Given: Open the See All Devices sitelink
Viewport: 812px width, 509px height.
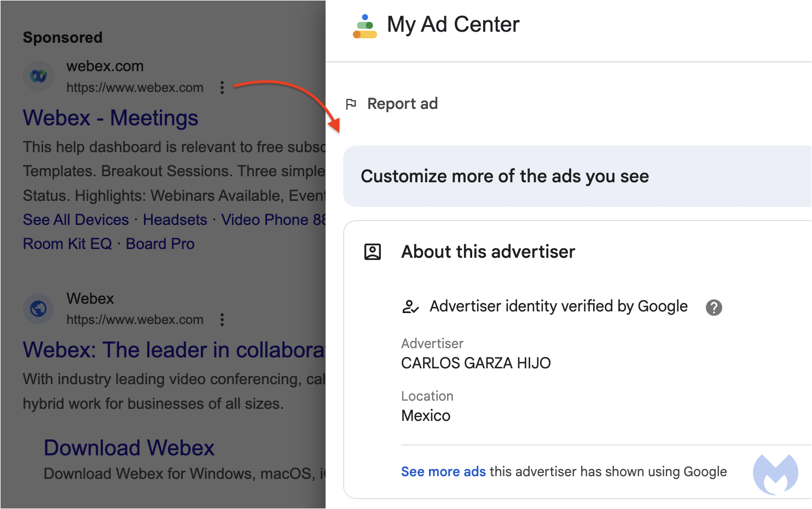Looking at the screenshot, I should [76, 220].
